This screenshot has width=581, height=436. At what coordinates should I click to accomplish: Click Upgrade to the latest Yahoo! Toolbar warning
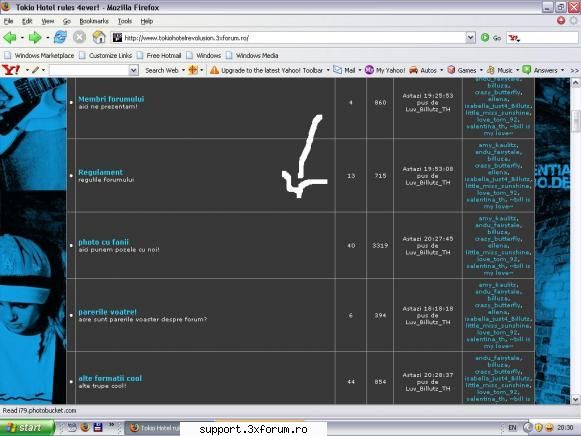266,70
